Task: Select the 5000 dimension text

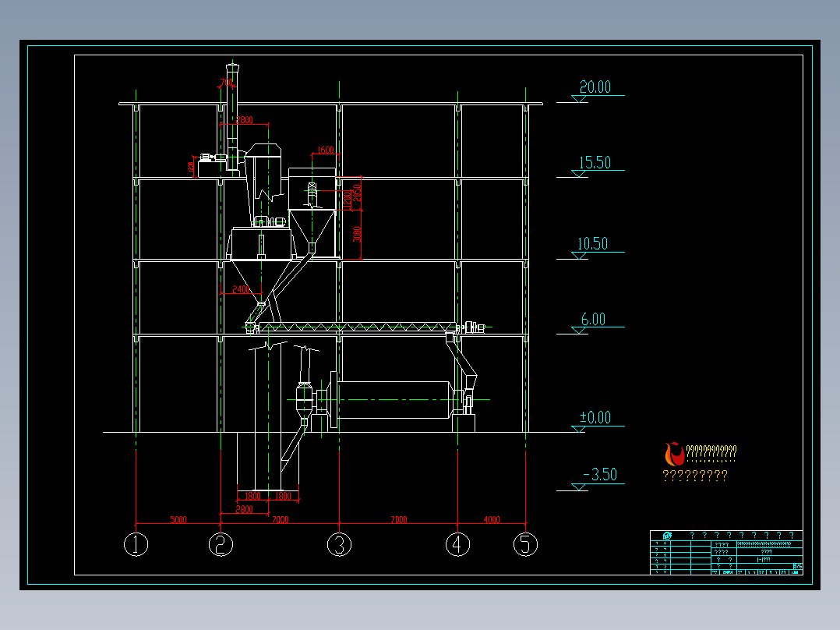Action: pyautogui.click(x=178, y=519)
